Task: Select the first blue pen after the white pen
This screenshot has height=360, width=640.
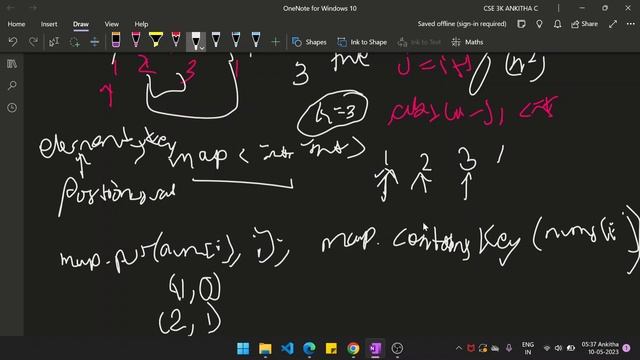Action: point(216,40)
